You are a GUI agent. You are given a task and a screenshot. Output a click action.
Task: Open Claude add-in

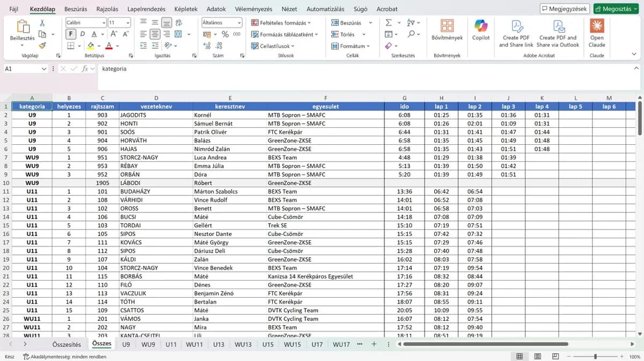coord(597,34)
